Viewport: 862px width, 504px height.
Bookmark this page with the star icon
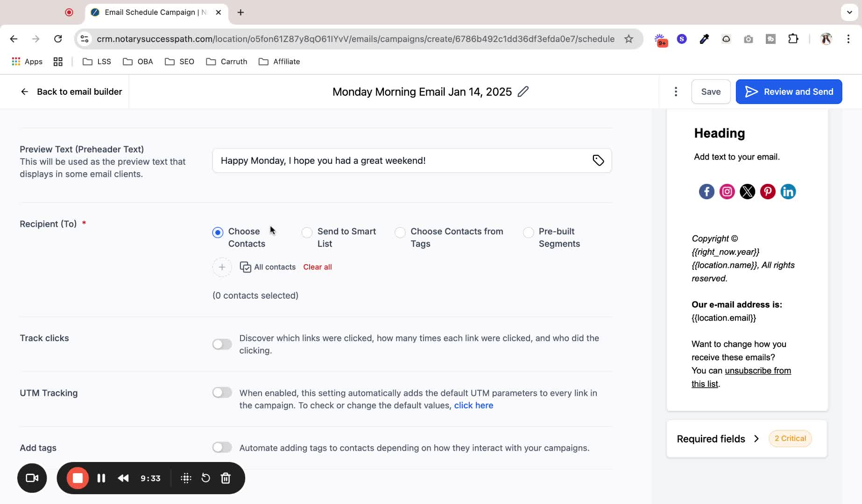[x=629, y=39]
